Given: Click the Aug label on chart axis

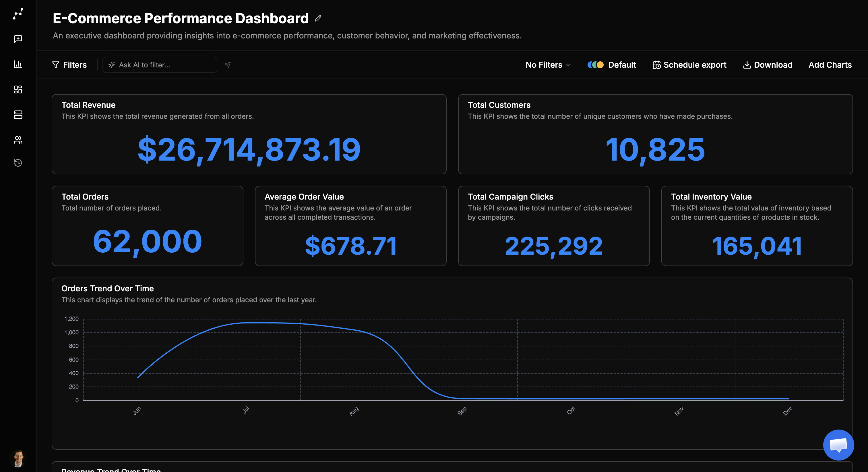Looking at the screenshot, I should (x=354, y=411).
